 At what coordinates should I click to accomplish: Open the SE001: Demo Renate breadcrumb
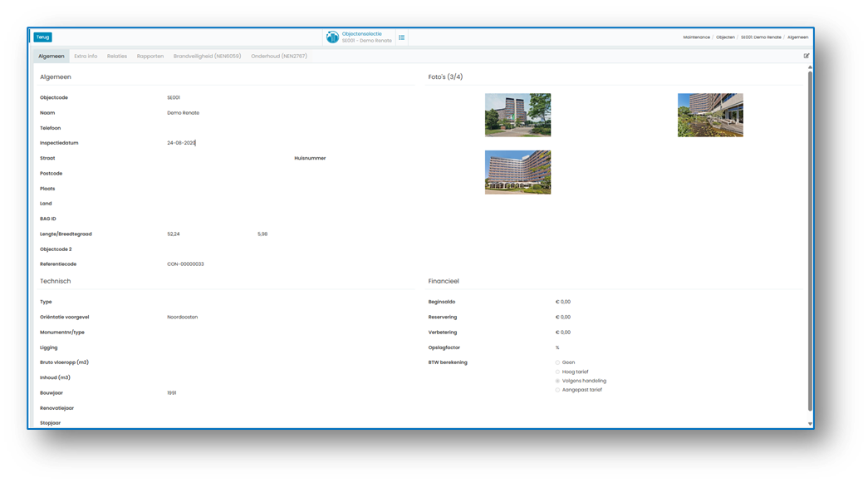(761, 37)
